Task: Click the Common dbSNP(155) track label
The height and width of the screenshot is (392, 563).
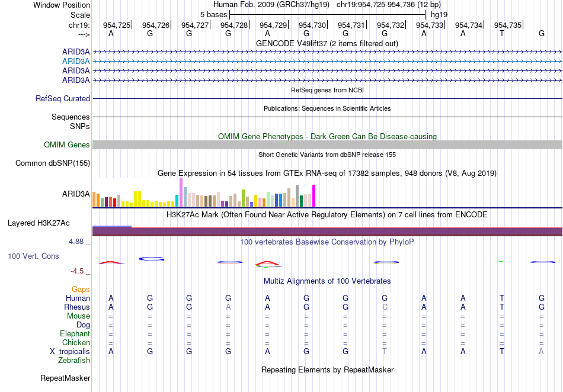Action: [x=53, y=163]
